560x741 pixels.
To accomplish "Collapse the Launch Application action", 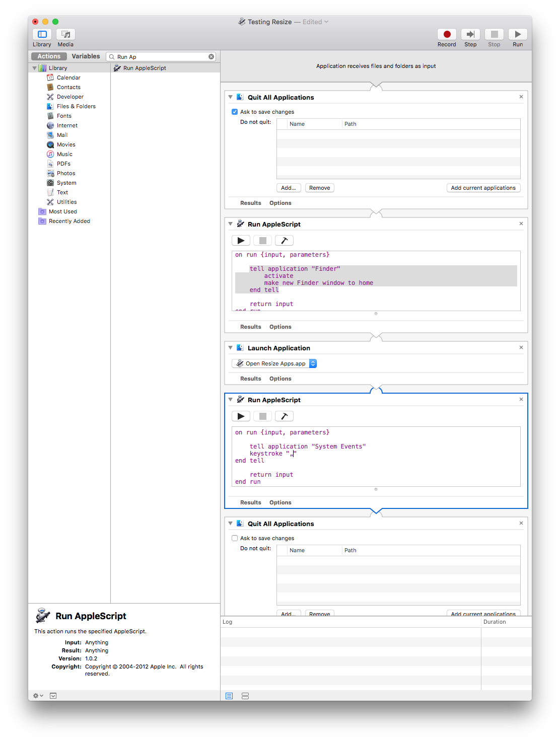I will (230, 348).
